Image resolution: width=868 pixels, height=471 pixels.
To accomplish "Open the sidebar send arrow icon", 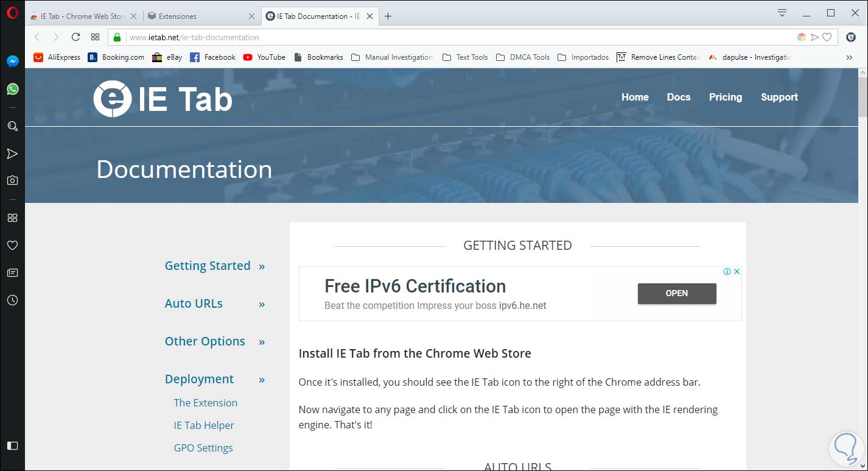I will coord(12,154).
